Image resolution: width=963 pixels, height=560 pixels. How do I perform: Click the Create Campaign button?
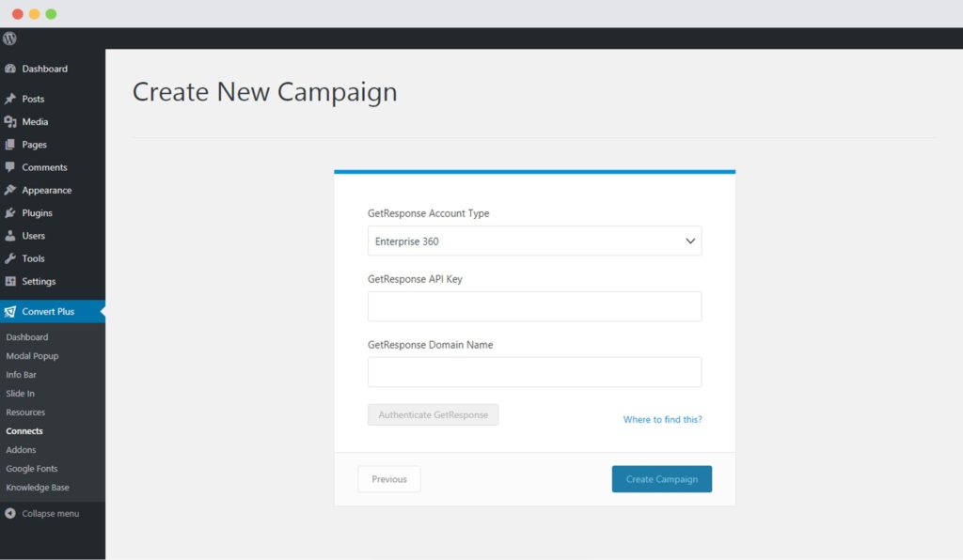pos(661,478)
